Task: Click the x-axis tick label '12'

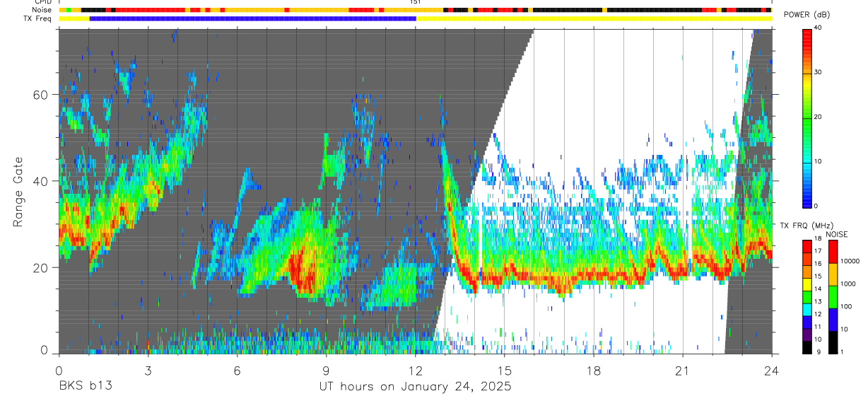Action: [416, 370]
